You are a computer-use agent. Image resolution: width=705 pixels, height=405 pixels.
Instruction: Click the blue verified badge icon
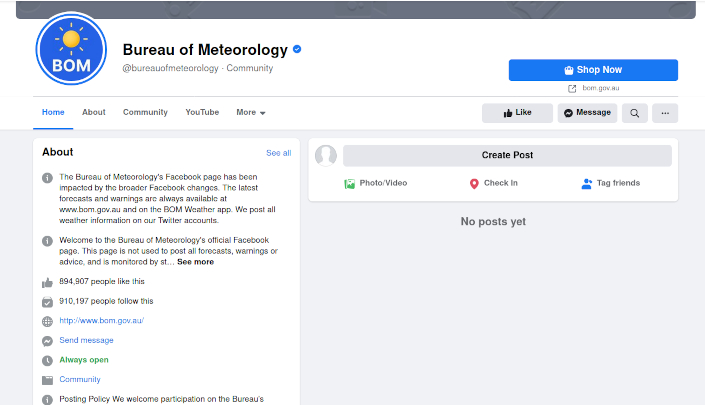pos(297,49)
